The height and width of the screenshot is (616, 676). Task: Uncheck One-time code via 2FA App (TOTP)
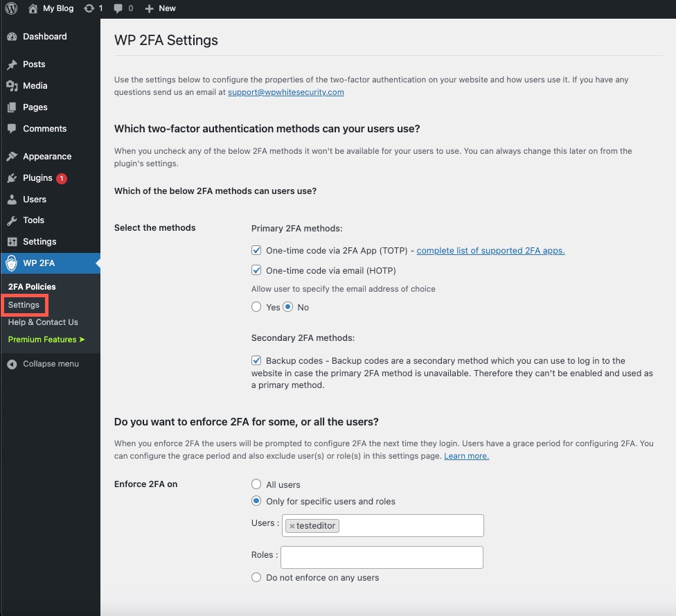coord(256,251)
